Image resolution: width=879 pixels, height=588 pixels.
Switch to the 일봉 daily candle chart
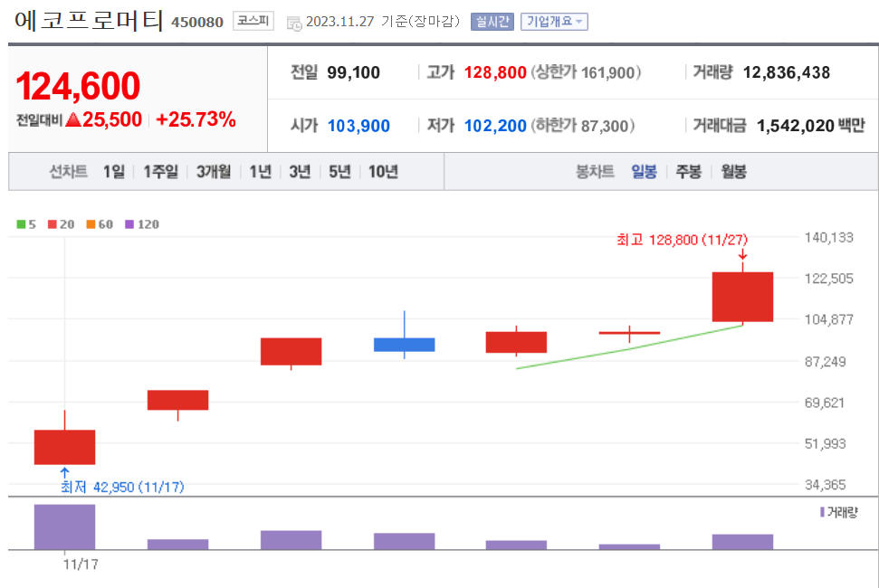tap(644, 171)
